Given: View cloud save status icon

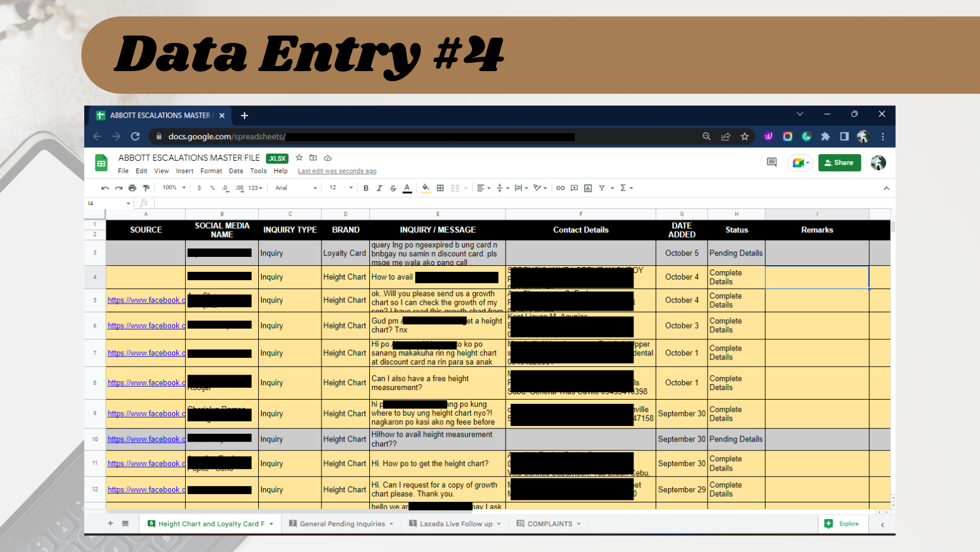Looking at the screenshot, I should 327,158.
